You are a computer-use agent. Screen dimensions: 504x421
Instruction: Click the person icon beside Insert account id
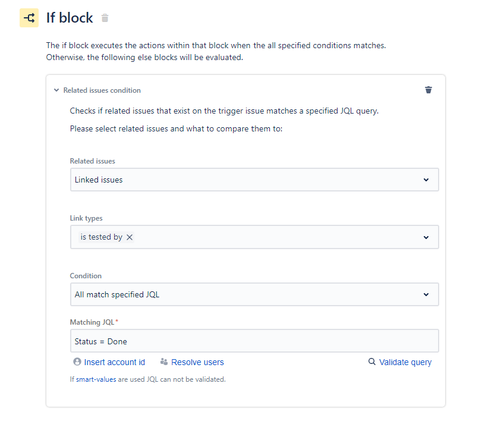click(77, 362)
